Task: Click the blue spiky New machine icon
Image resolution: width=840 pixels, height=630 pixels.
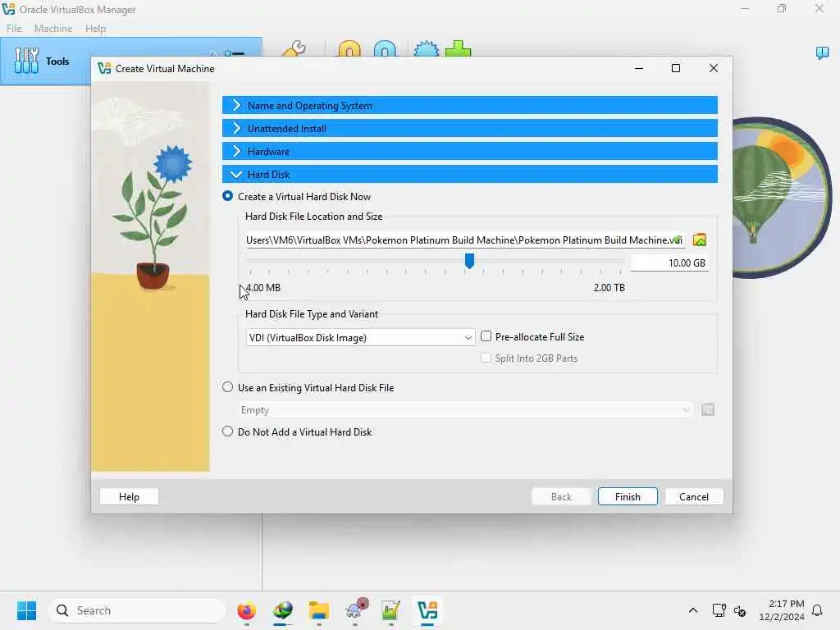Action: point(427,48)
